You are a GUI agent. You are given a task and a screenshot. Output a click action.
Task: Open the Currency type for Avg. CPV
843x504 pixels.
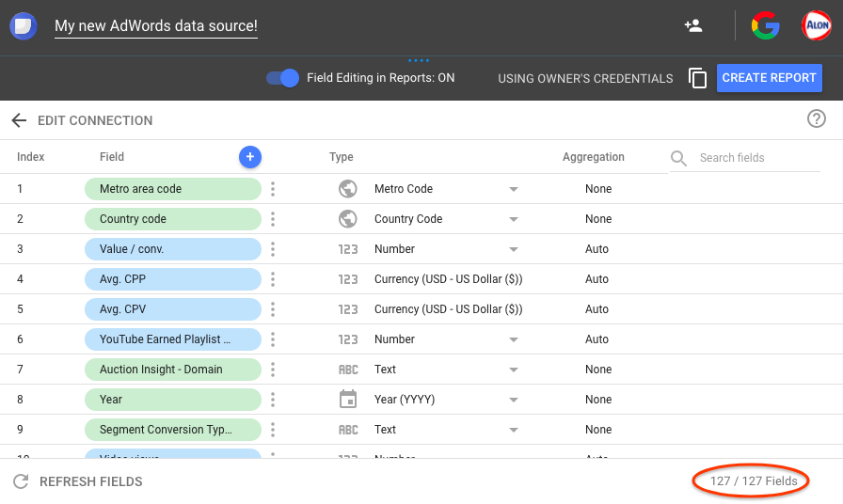449,309
